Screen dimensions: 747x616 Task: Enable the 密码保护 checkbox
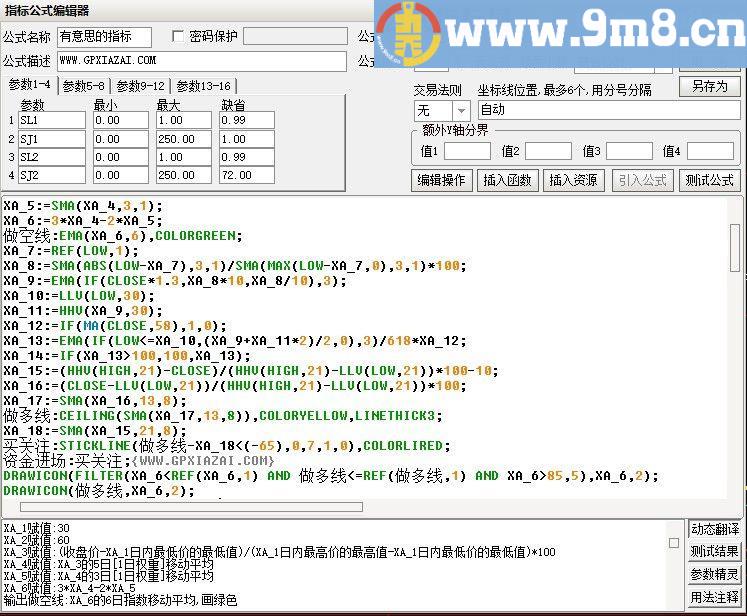(178, 36)
